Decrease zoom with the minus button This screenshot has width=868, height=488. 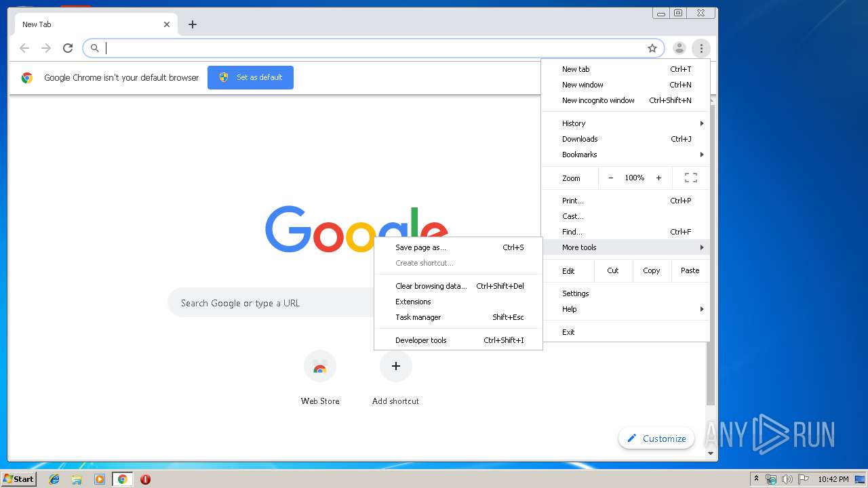click(x=610, y=178)
